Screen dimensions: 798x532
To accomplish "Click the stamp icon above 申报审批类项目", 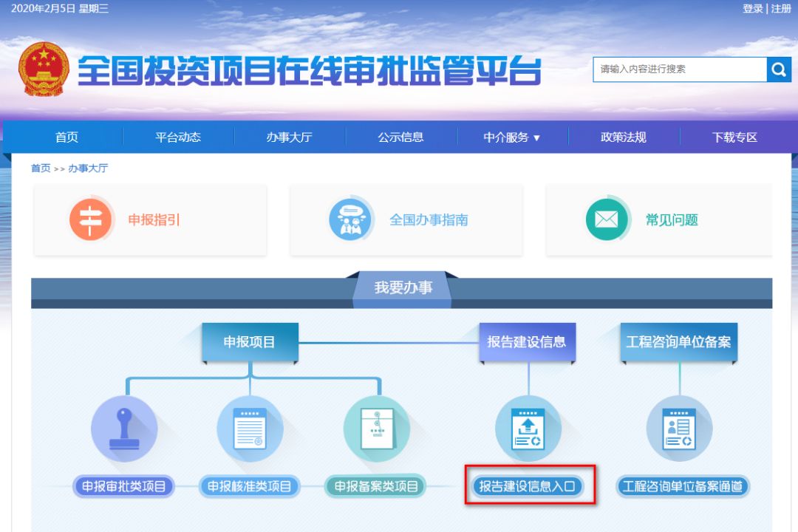I will [x=124, y=429].
